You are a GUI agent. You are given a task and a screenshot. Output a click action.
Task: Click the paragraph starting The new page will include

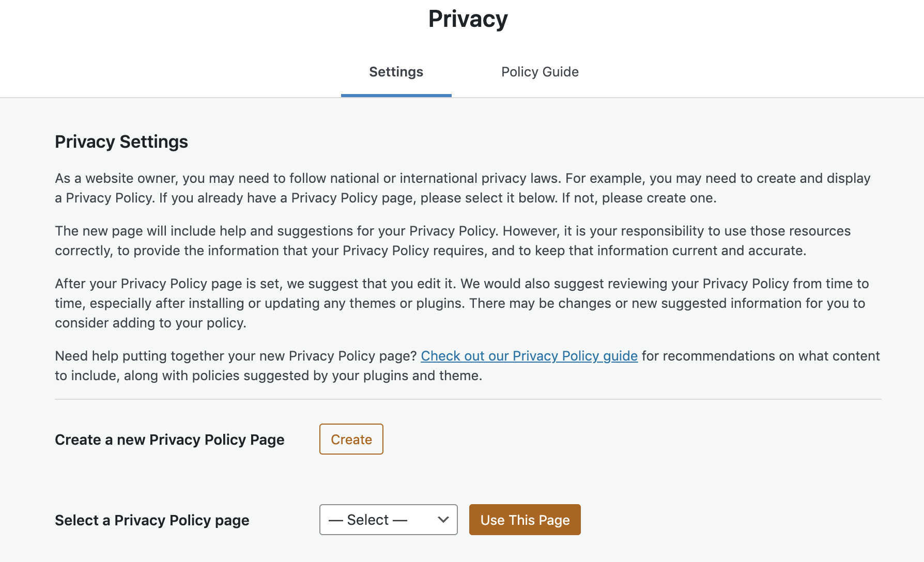pyautogui.click(x=453, y=241)
